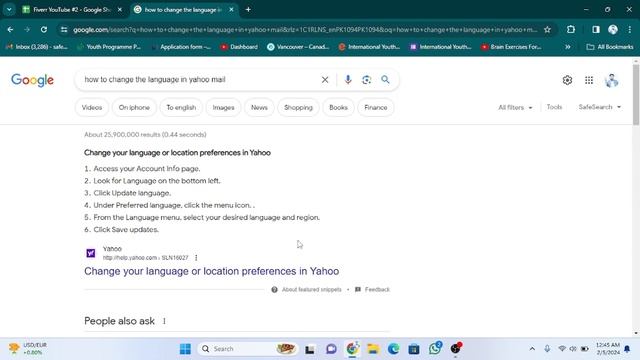Open Change your language Yahoo result link
640x360 pixels.
point(211,271)
